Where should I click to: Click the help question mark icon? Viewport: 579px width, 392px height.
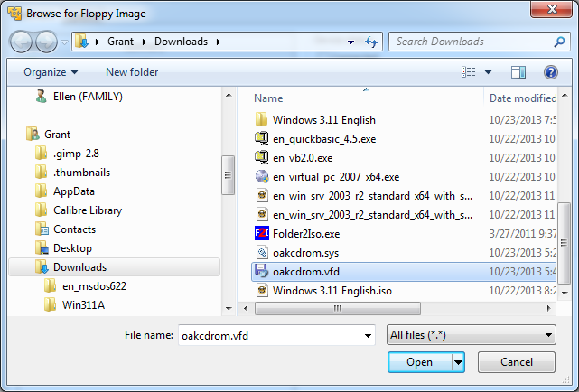(550, 72)
